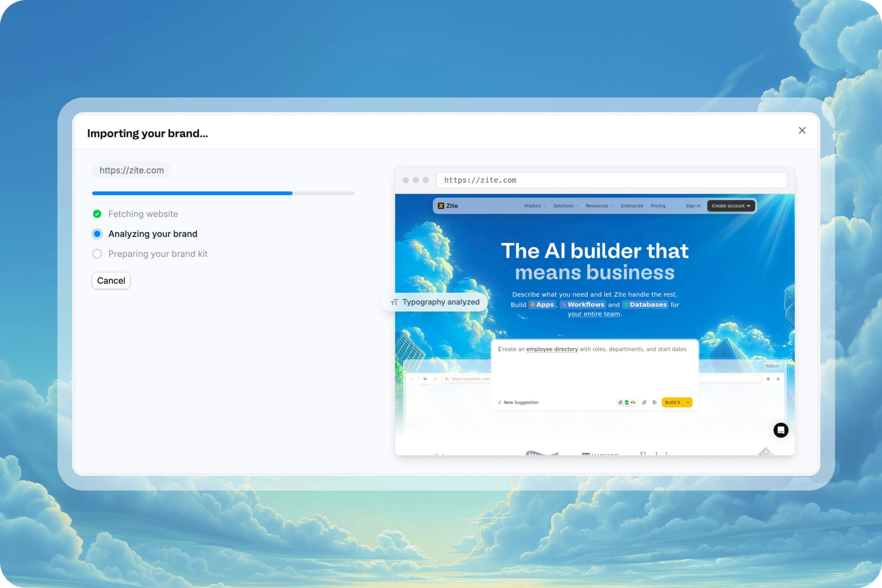Click the preview browser address bar
The height and width of the screenshot is (588, 882).
[x=611, y=180]
